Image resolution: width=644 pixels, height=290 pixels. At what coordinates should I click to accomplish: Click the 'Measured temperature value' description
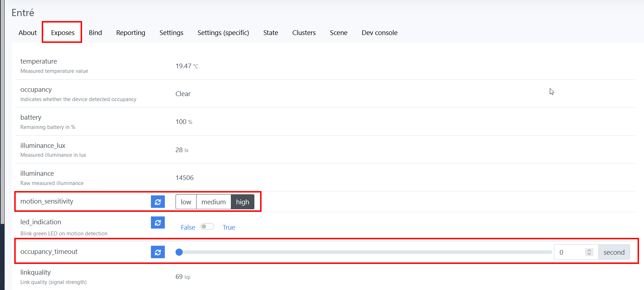pyautogui.click(x=54, y=71)
